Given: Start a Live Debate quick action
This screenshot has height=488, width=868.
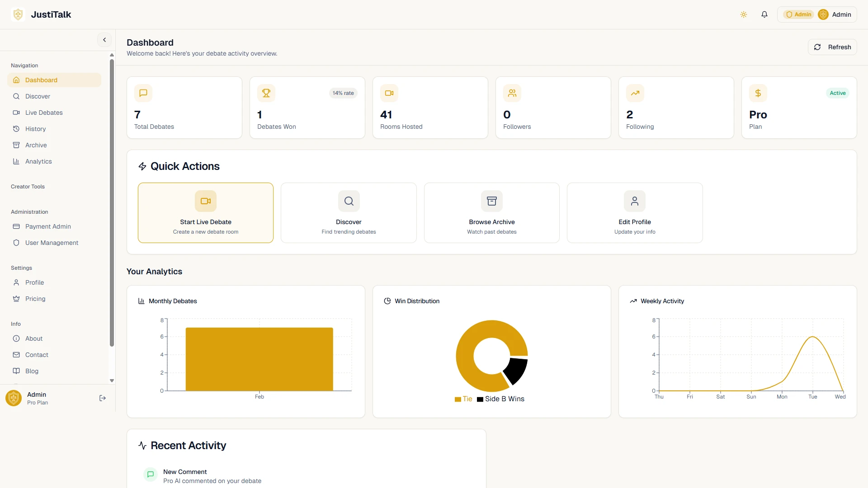Looking at the screenshot, I should (206, 213).
